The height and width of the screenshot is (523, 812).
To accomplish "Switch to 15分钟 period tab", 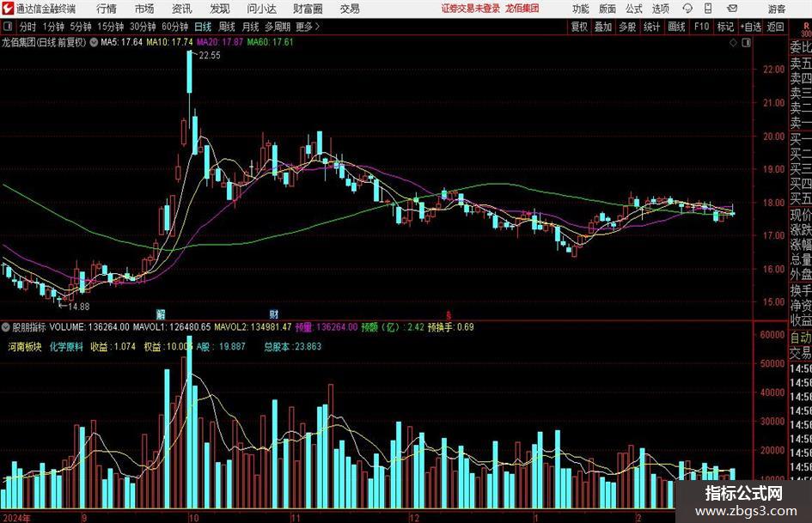I will (x=110, y=27).
